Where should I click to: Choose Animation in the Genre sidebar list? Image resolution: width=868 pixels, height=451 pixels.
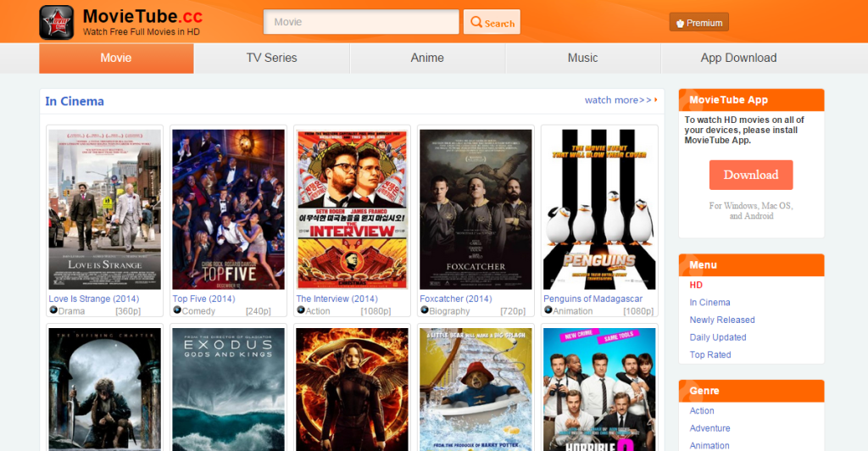(x=709, y=445)
